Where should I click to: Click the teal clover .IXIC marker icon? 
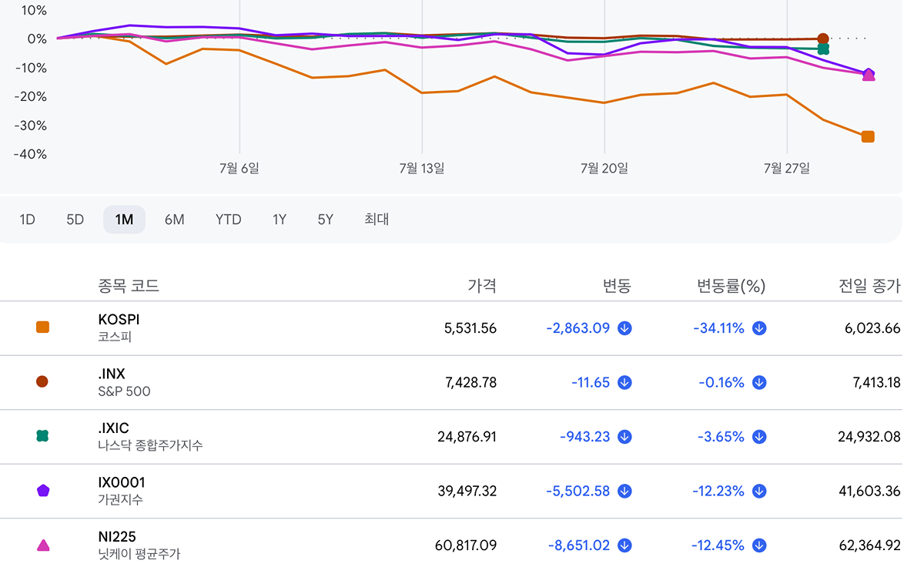42,436
